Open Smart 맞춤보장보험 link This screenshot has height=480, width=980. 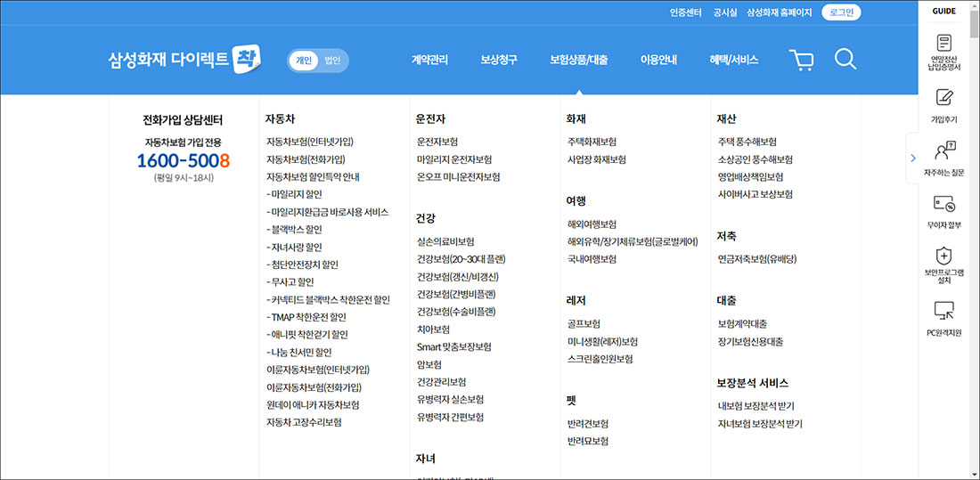tap(454, 346)
